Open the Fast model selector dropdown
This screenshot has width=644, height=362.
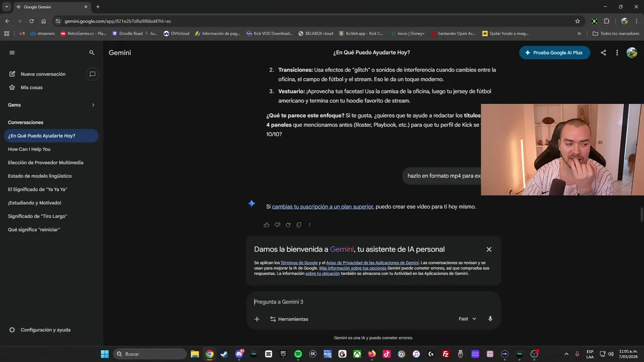pos(467,319)
